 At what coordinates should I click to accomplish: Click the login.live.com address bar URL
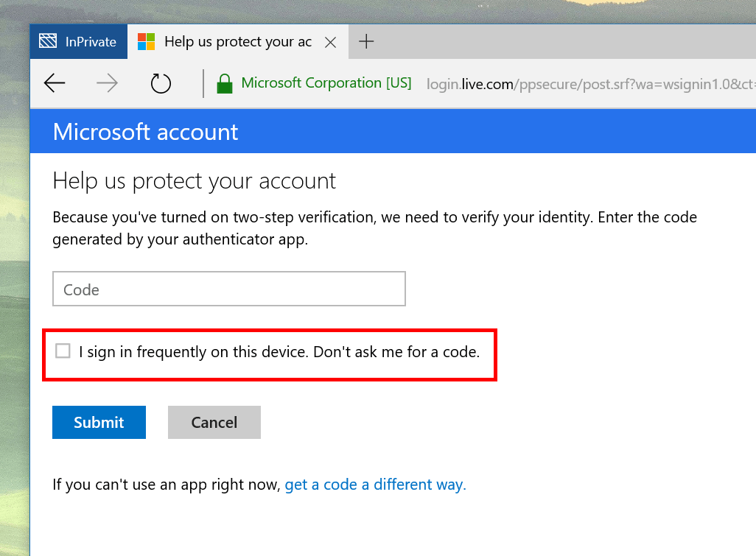click(591, 84)
